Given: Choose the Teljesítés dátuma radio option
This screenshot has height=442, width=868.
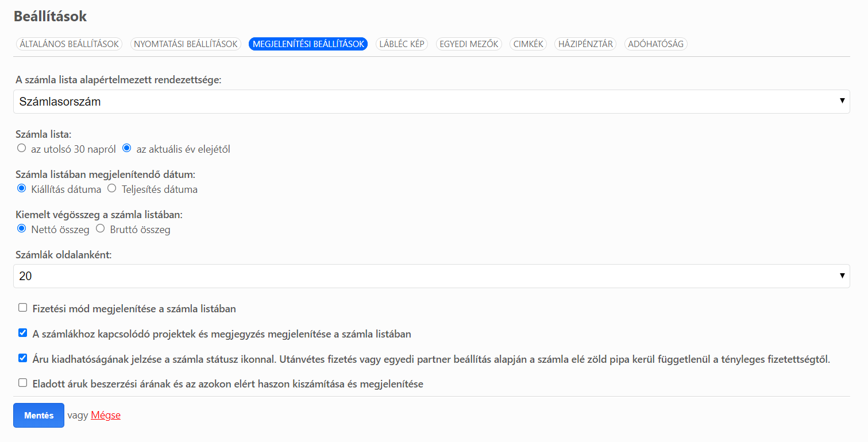Looking at the screenshot, I should (x=112, y=188).
